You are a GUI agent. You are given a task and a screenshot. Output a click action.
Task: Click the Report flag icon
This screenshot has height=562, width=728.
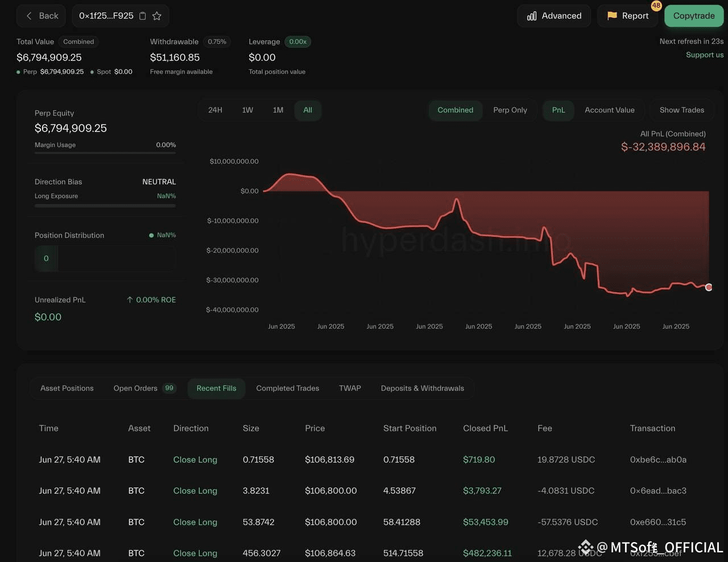point(612,16)
